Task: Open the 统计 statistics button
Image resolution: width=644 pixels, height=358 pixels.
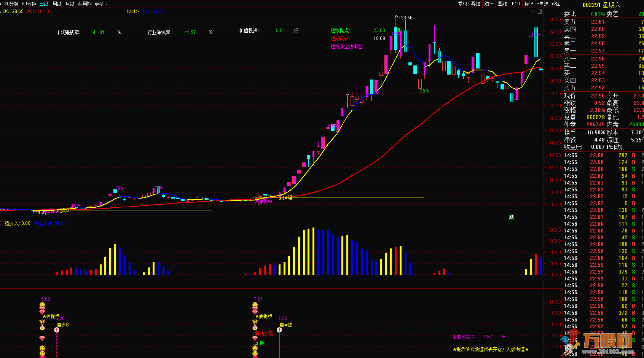Action: click(489, 4)
